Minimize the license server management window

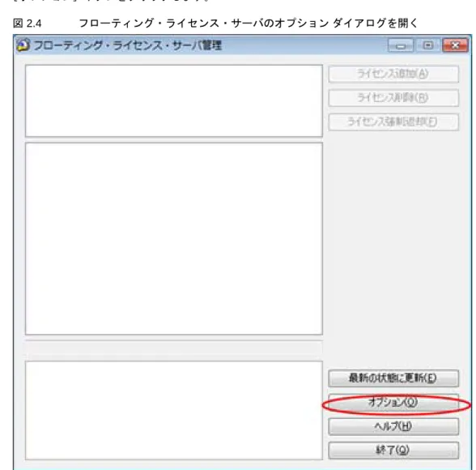pos(401,45)
